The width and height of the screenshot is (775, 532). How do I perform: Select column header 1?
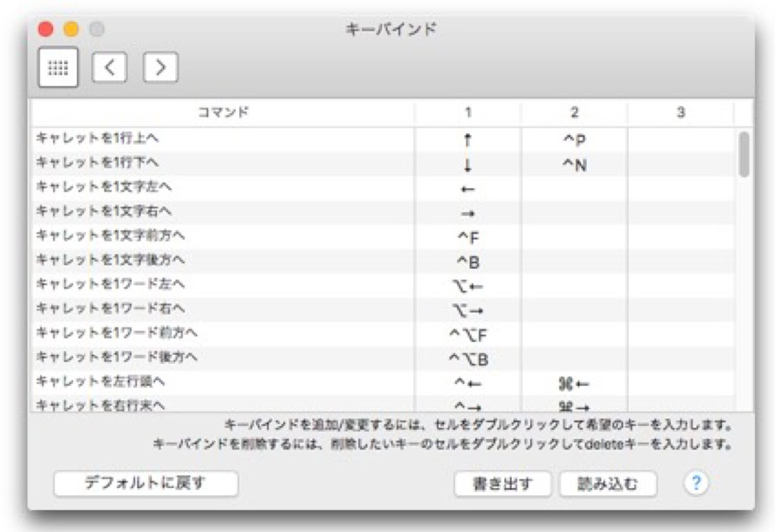(468, 112)
